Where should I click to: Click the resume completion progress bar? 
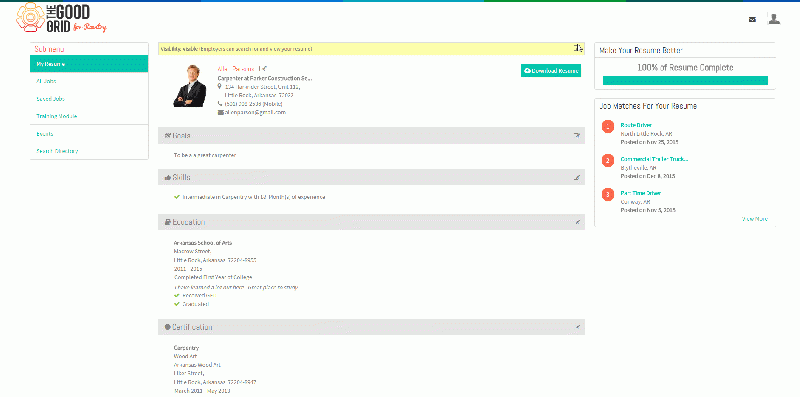(685, 80)
